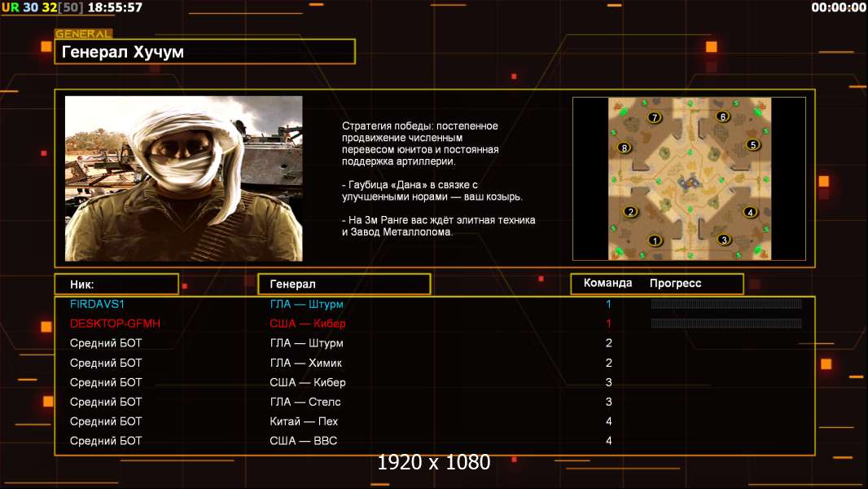Click team number 4 in Китай — Пех row
The image size is (868, 489).
609,421
